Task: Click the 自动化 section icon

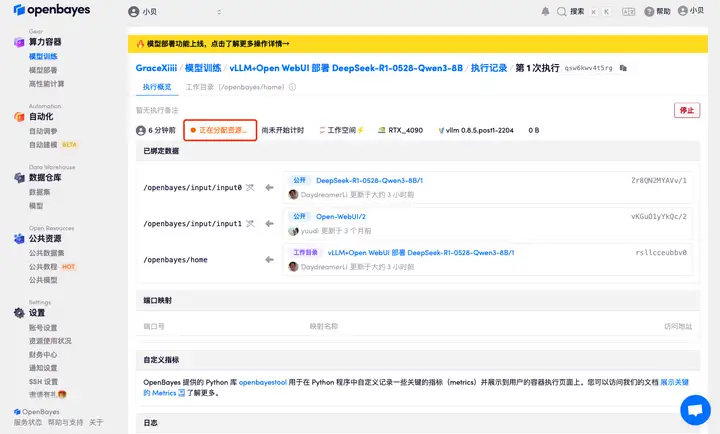Action: [x=19, y=117]
